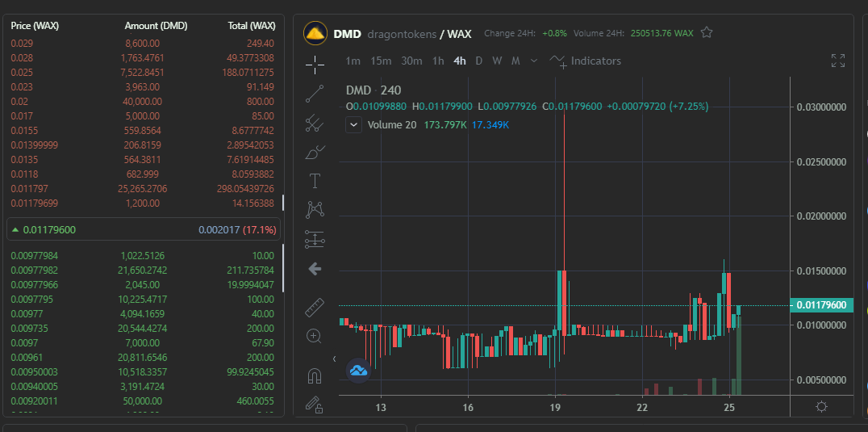Screen dimensions: 868x432
Task: Toggle the magnet mode
Action: [315, 376]
